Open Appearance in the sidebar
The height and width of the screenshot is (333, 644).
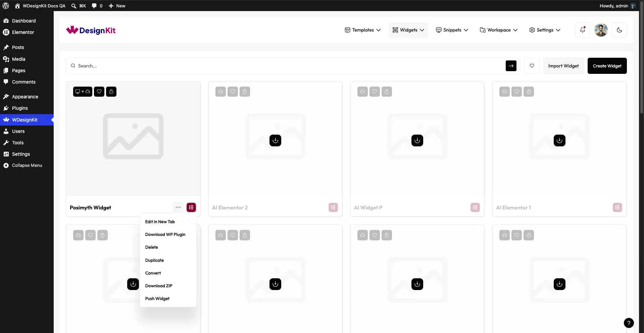click(x=27, y=97)
